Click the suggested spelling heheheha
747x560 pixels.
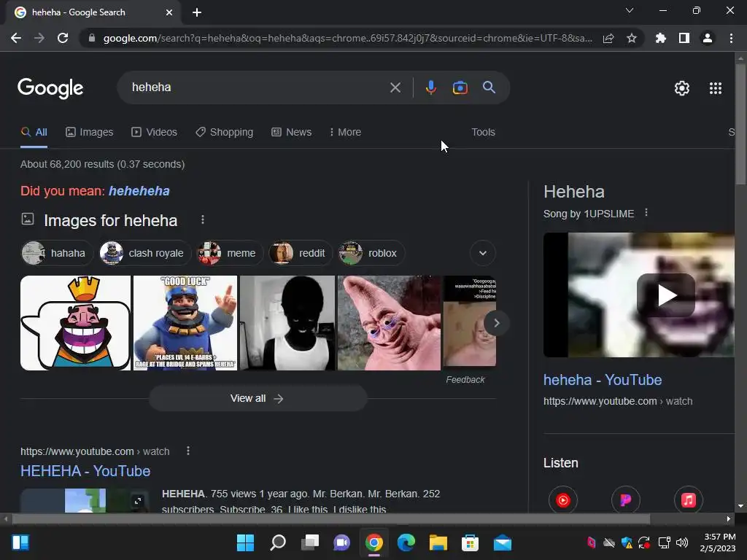[139, 191]
